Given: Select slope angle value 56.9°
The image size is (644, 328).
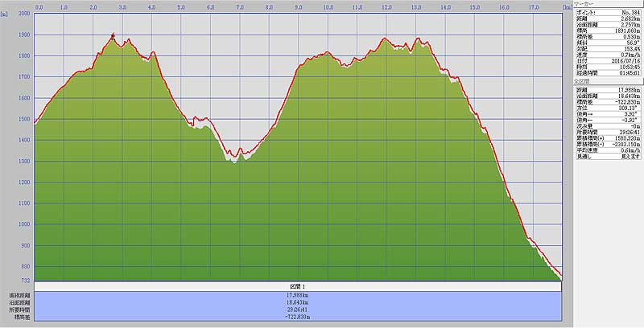Looking at the screenshot, I should tap(634, 43).
